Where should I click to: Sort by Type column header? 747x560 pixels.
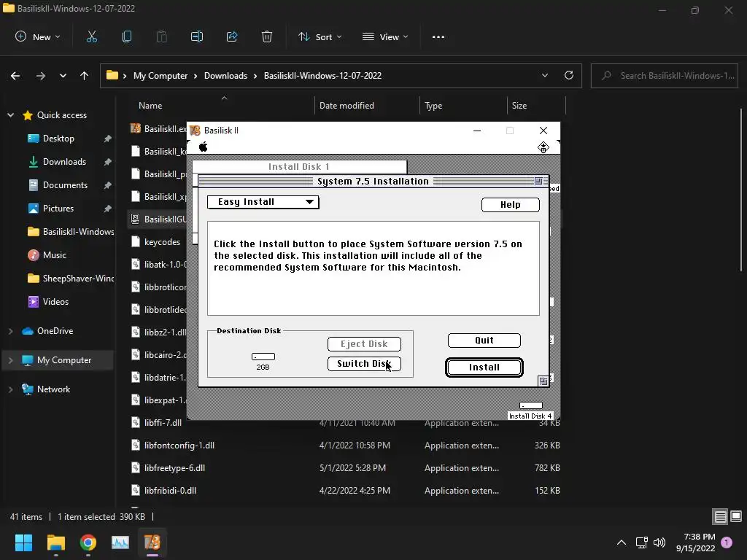click(433, 106)
